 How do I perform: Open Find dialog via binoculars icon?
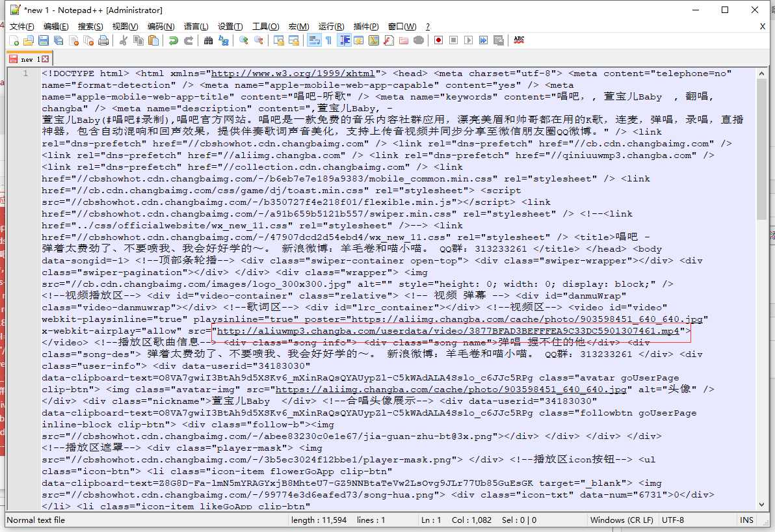tap(208, 40)
